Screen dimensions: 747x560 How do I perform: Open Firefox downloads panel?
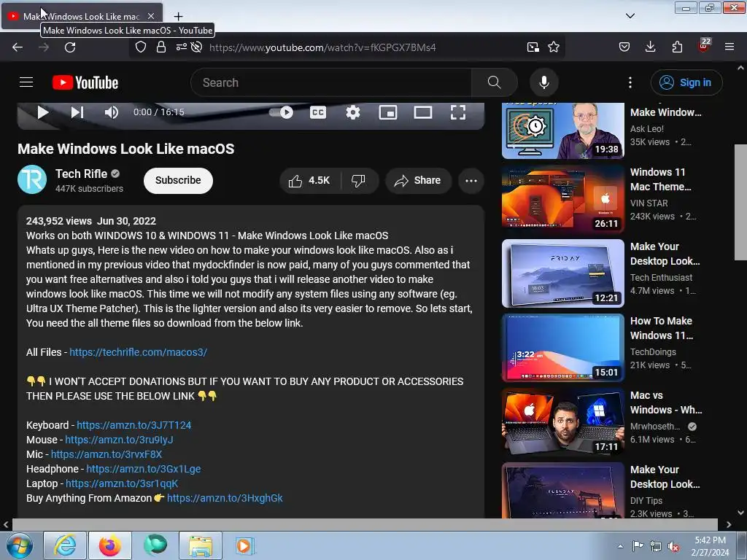pos(650,47)
